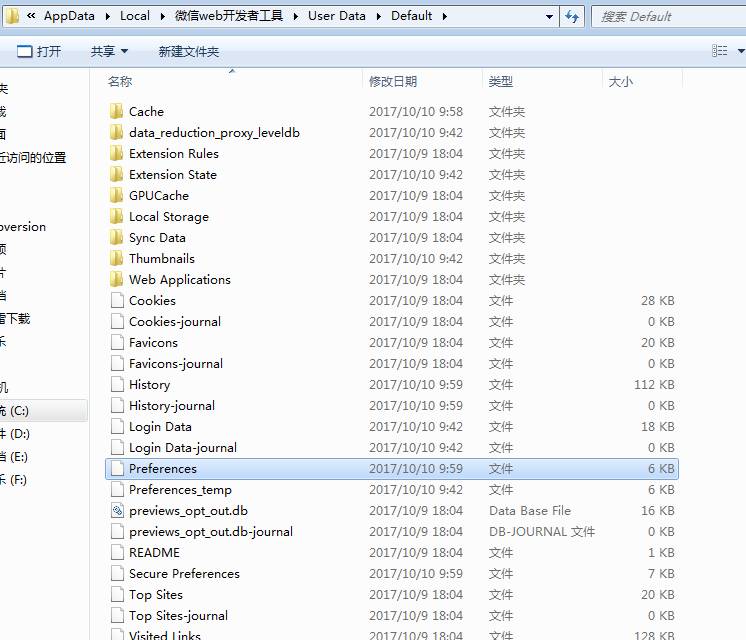
Task: Click the Default breadcrumb segment
Action: coord(411,16)
